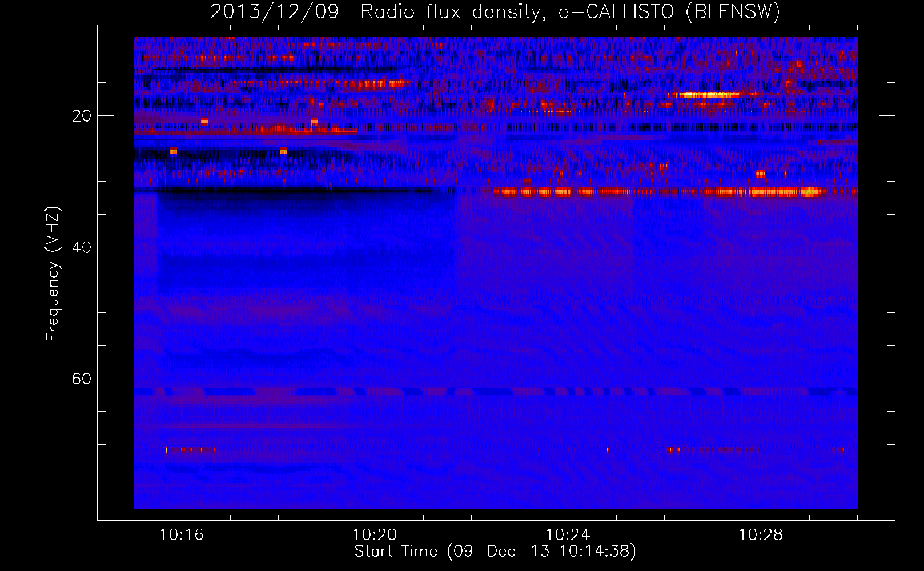
Task: Click the '10:20' time tick label
Action: 375,535
